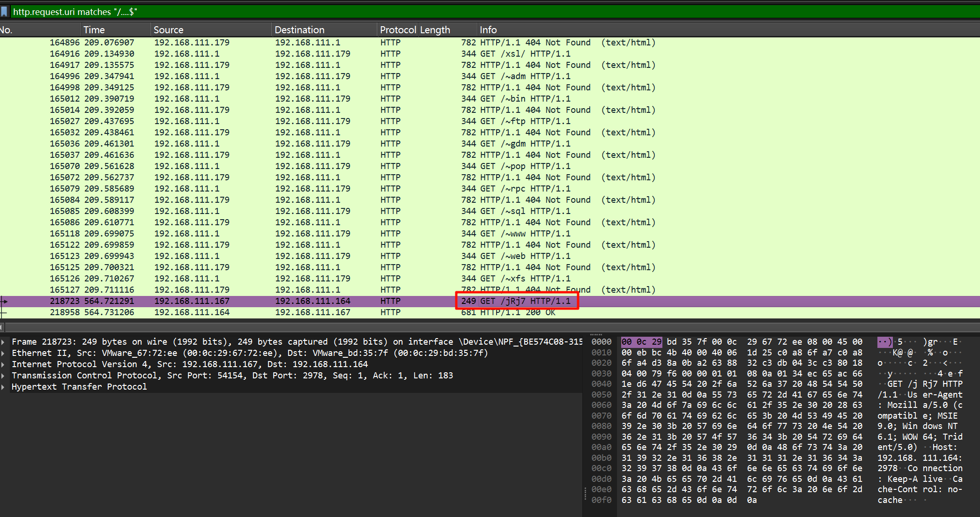This screenshot has width=980, height=517.
Task: Click the Length column header
Action: coord(435,30)
